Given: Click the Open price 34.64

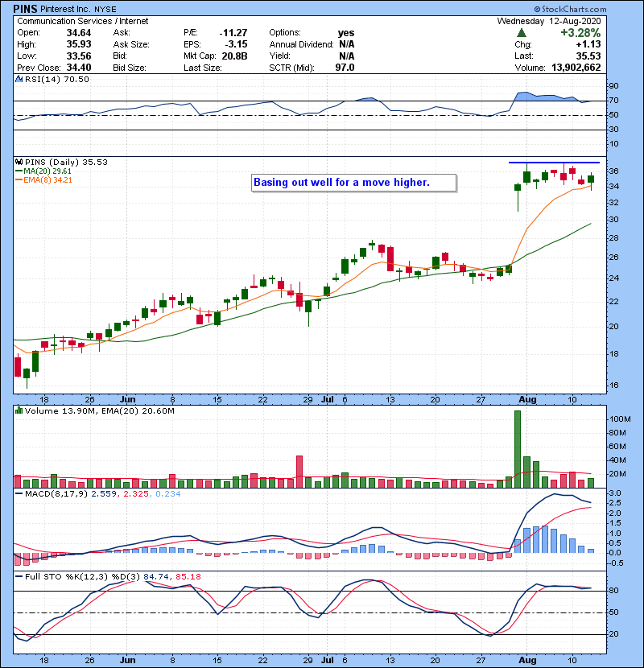Looking at the screenshot, I should pyautogui.click(x=79, y=33).
